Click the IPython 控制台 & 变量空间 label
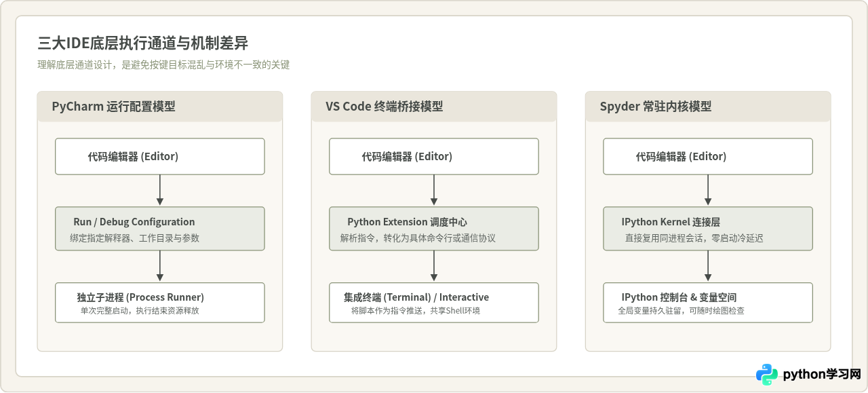 click(x=679, y=297)
